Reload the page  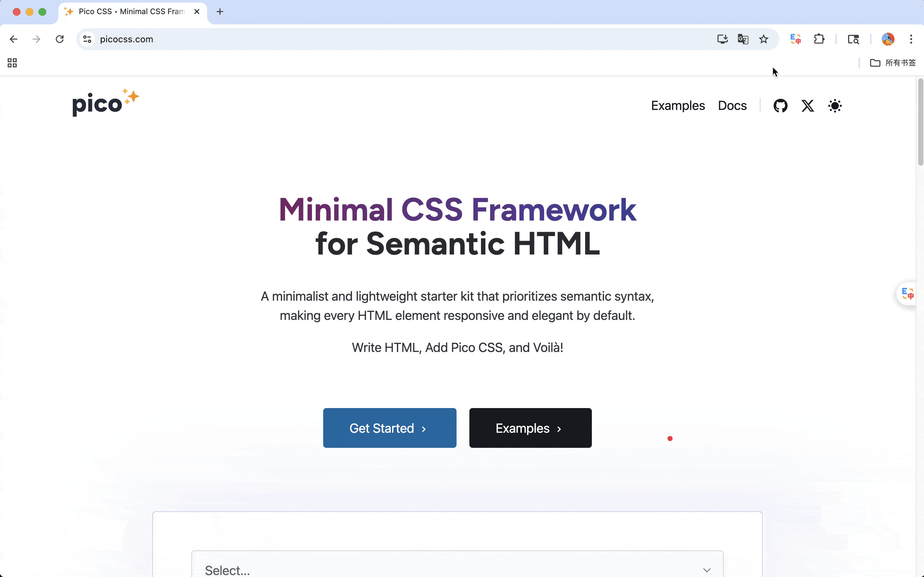click(x=60, y=39)
